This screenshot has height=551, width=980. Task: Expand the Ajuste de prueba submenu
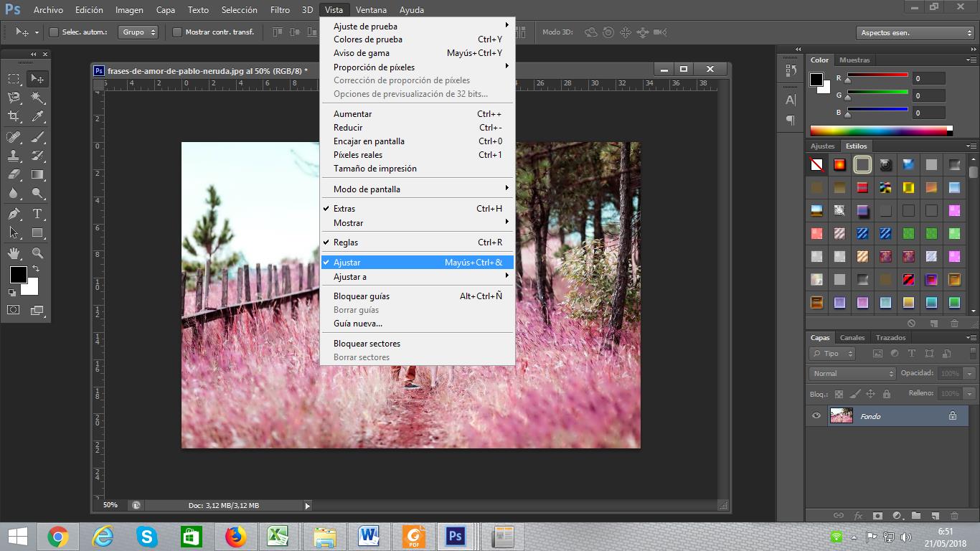click(x=417, y=26)
